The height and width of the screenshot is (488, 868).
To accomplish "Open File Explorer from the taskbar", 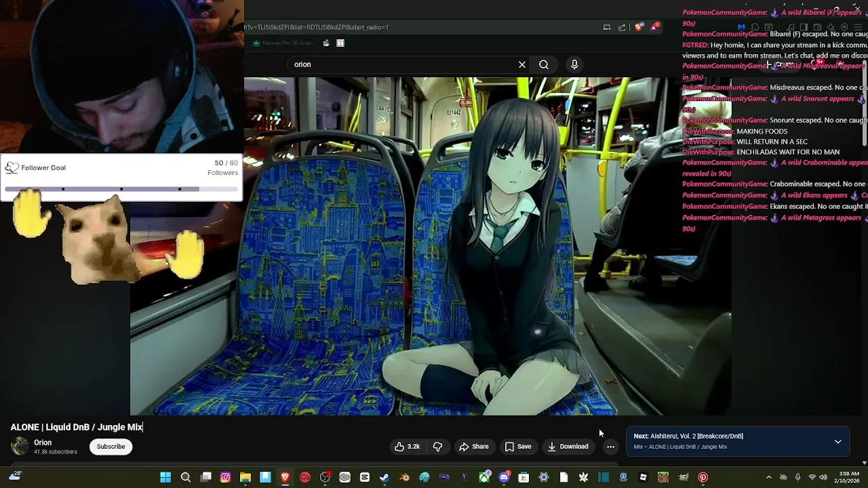I will (245, 477).
